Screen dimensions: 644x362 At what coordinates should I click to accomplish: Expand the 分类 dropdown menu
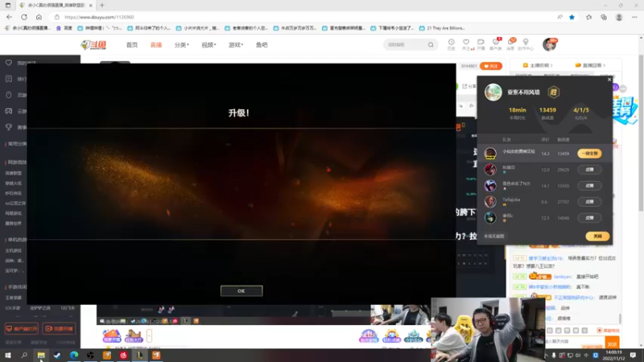click(x=182, y=45)
